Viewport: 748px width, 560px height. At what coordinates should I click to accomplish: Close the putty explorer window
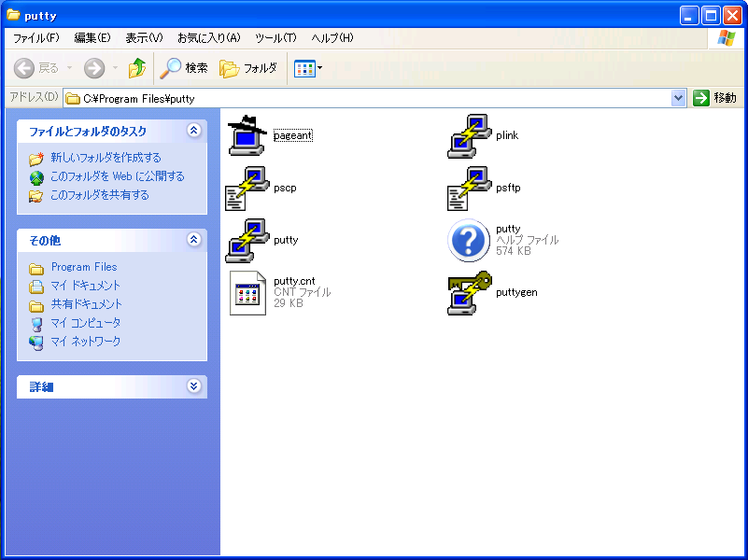point(732,16)
